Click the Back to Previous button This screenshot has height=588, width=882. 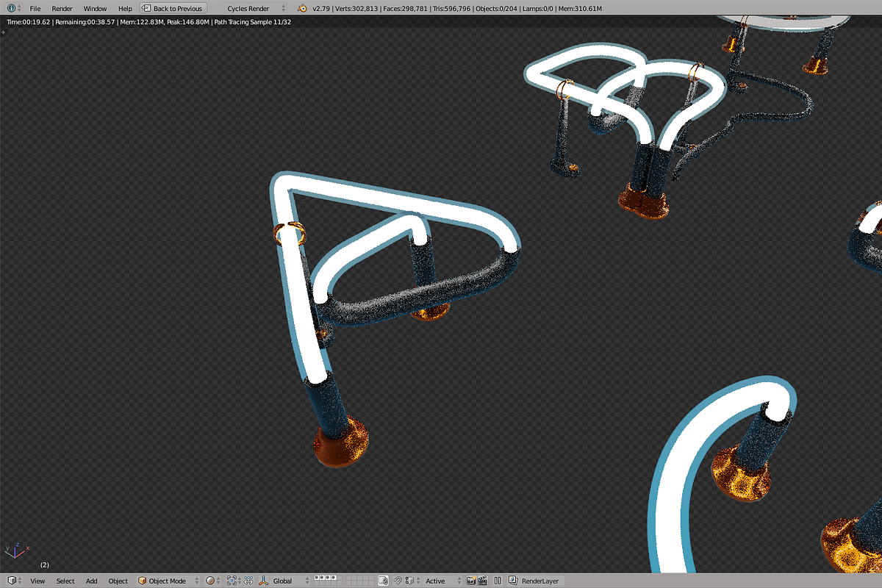pos(173,8)
